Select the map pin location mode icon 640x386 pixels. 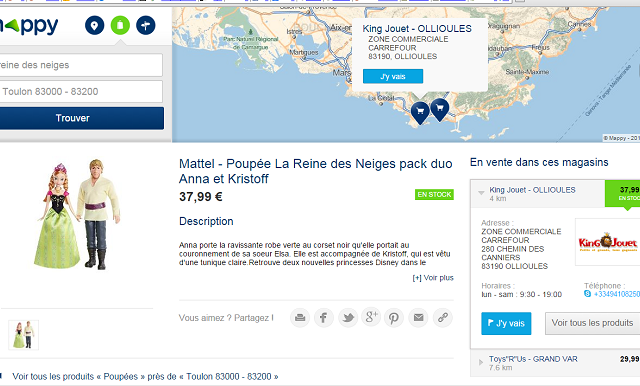pyautogui.click(x=94, y=25)
